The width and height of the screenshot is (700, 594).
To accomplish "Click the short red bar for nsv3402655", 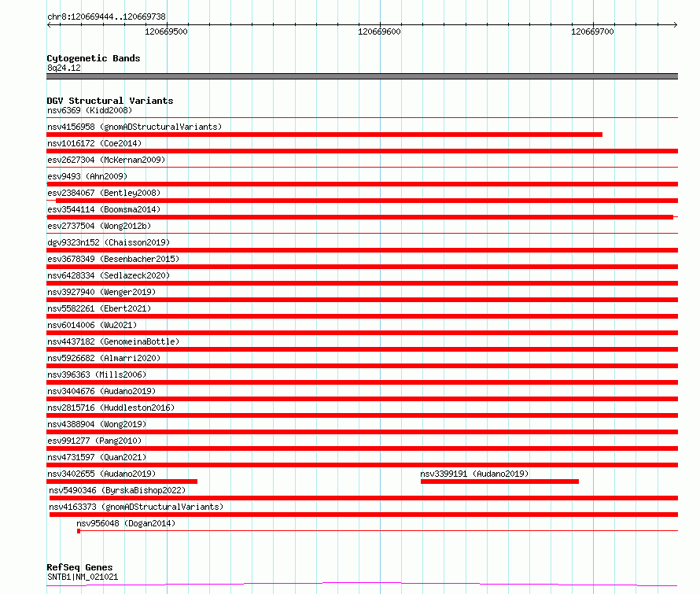I will (x=122, y=481).
